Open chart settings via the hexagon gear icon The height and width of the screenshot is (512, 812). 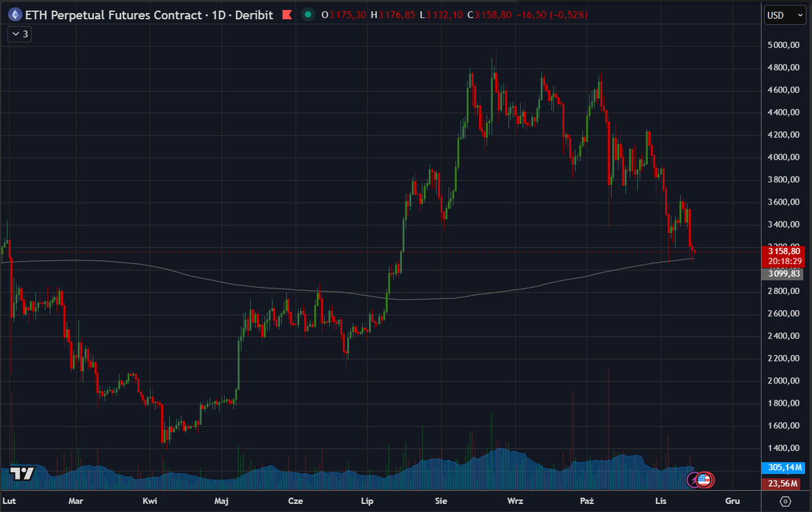(784, 502)
